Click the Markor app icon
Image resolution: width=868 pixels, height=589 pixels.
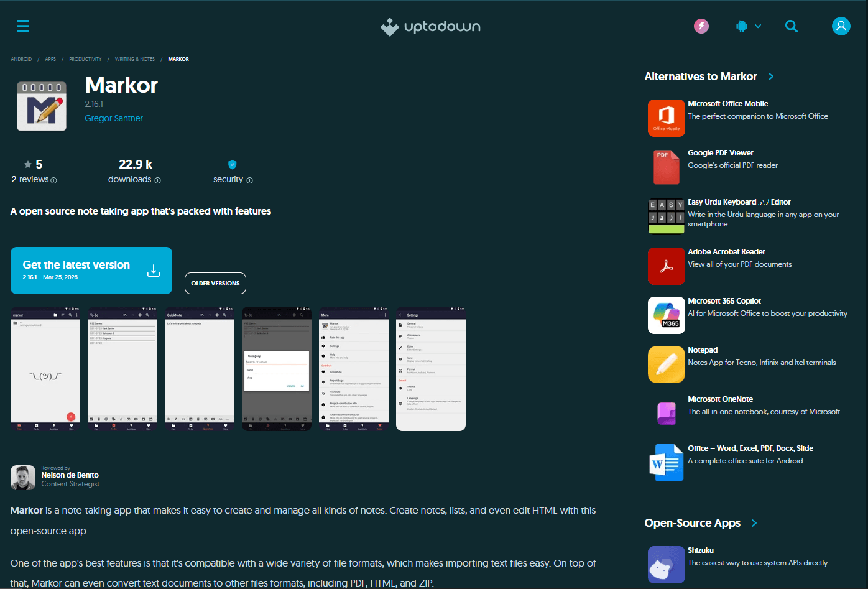42,106
